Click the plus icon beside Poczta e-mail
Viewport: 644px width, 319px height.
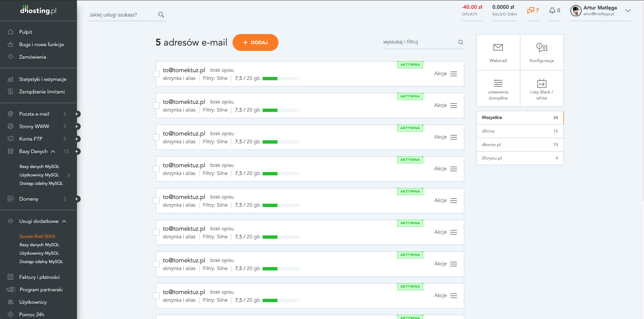point(77,114)
